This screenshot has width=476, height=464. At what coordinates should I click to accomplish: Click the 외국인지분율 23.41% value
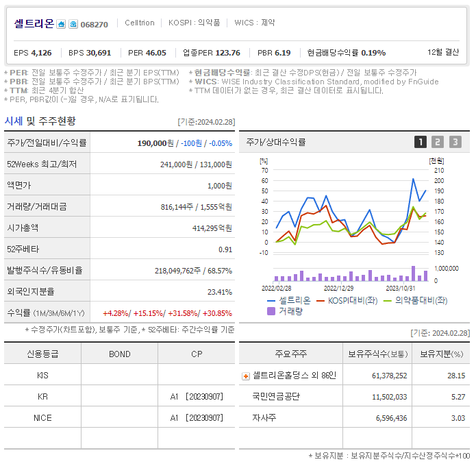pyautogui.click(x=220, y=292)
